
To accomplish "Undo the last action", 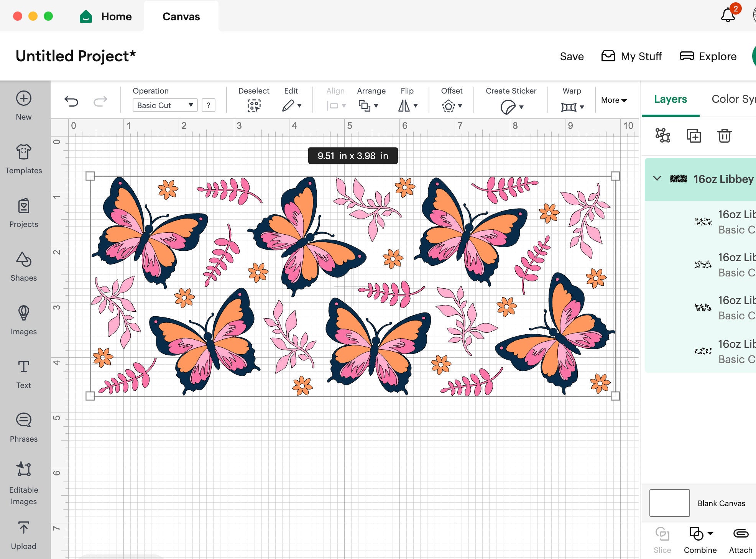I will (x=71, y=101).
